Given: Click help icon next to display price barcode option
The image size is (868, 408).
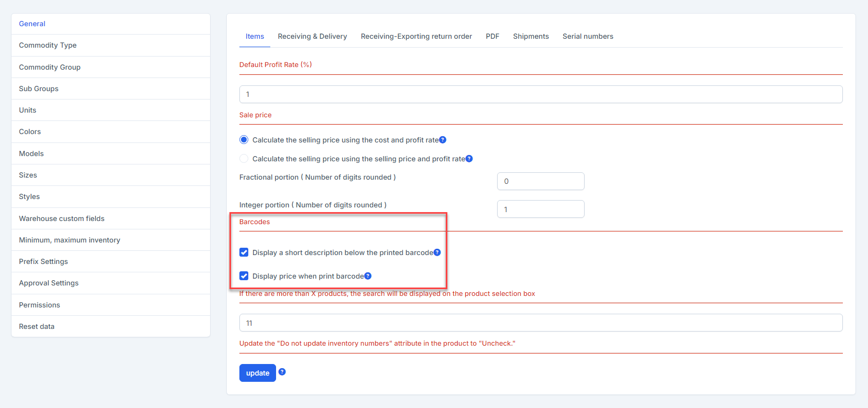Looking at the screenshot, I should pos(368,276).
